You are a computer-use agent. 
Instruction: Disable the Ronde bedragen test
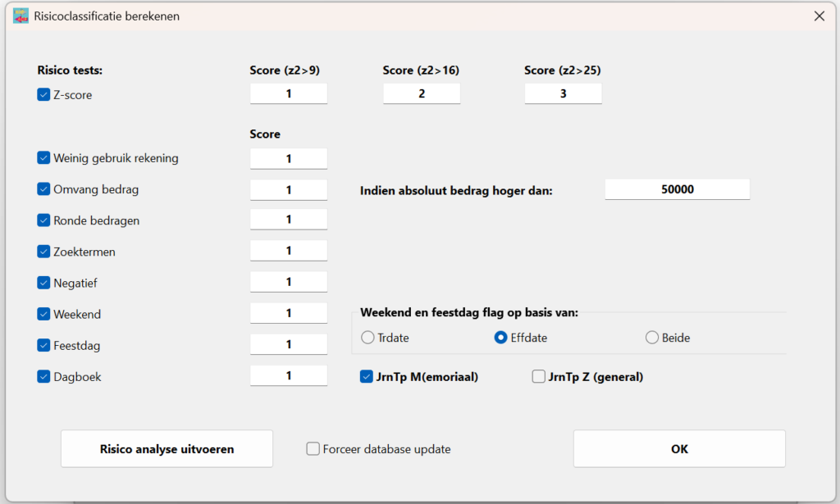pyautogui.click(x=44, y=220)
